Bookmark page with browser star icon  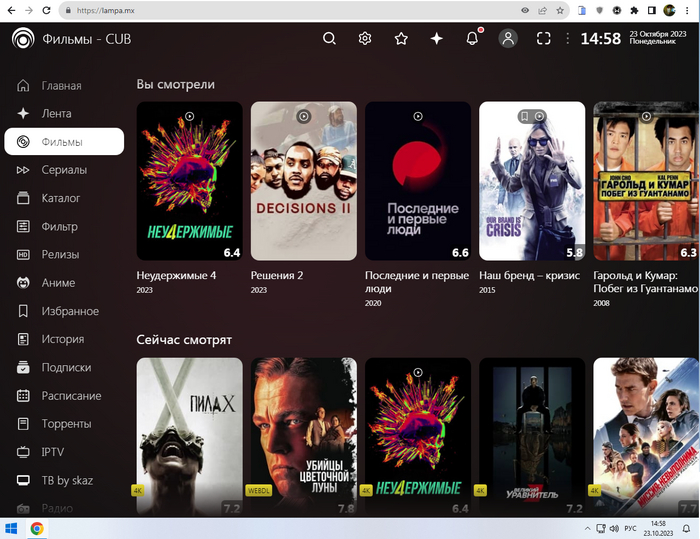pos(560,10)
